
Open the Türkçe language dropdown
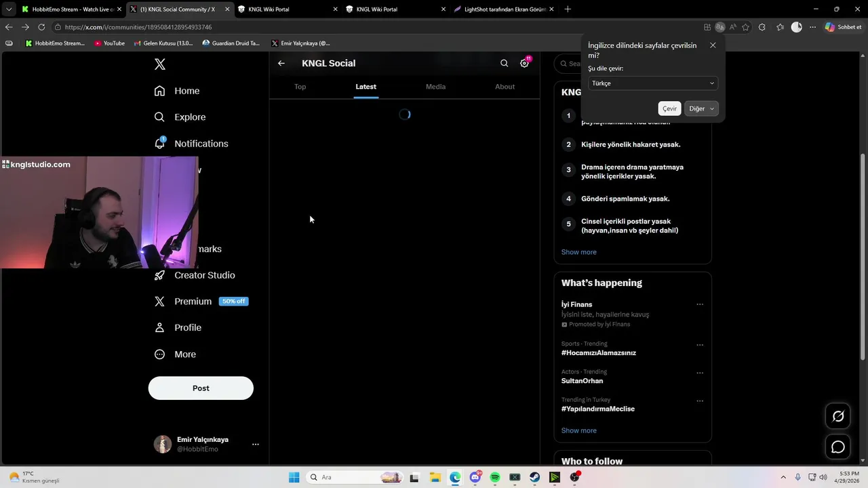[x=653, y=83]
